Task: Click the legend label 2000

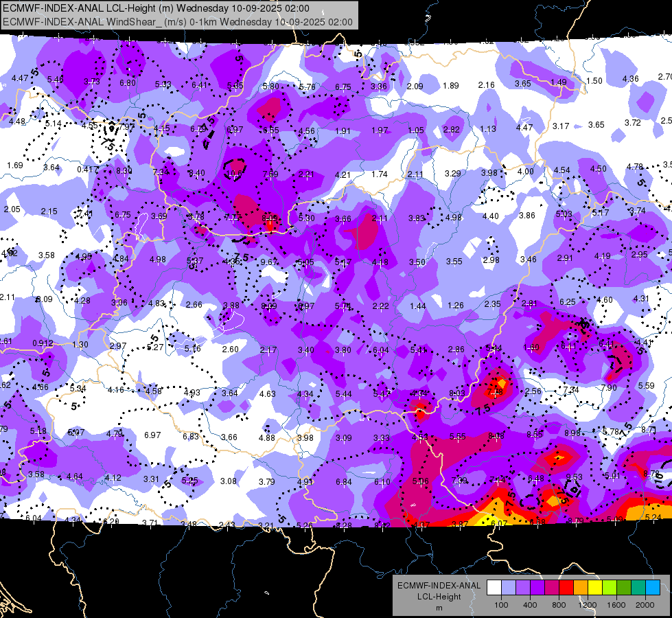Action: (x=645, y=605)
